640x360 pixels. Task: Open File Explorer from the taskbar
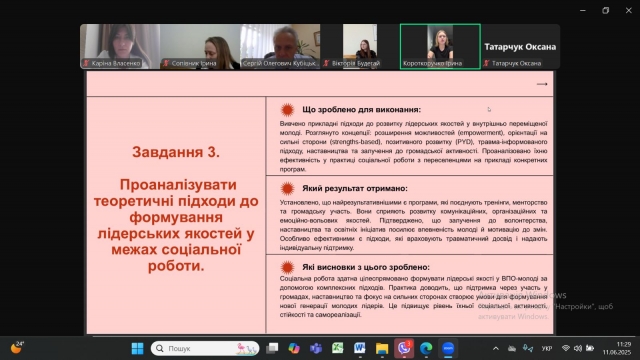[382, 348]
